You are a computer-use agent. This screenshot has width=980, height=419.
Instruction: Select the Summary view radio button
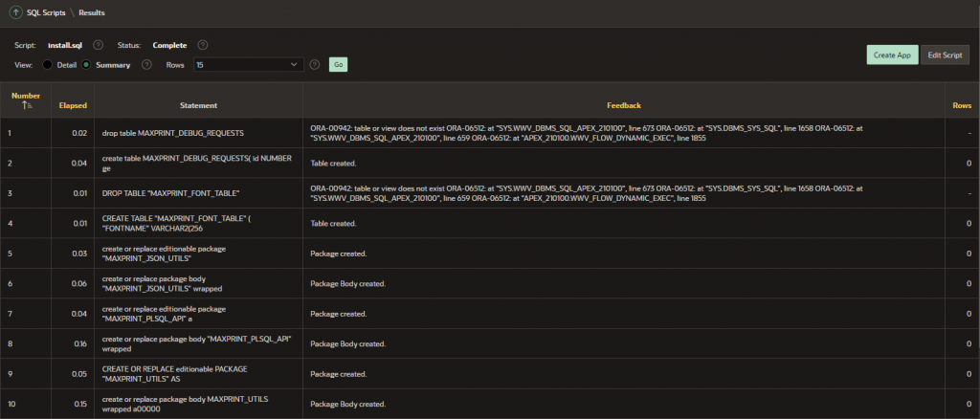86,64
